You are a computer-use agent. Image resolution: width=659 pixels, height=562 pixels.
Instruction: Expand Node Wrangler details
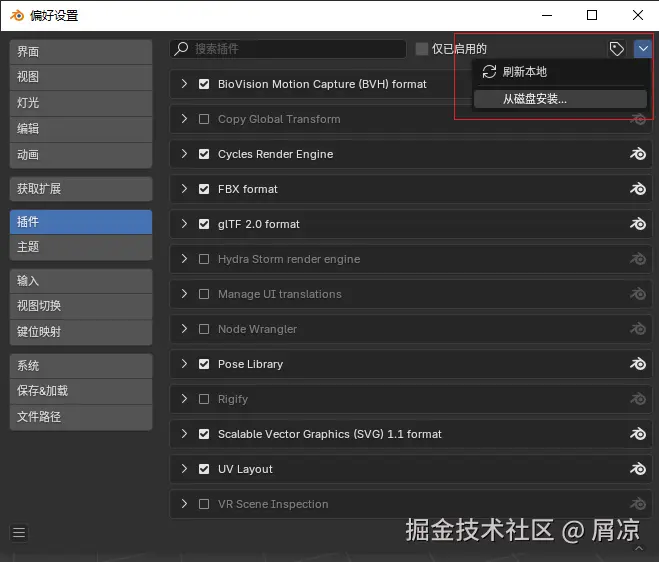click(184, 328)
